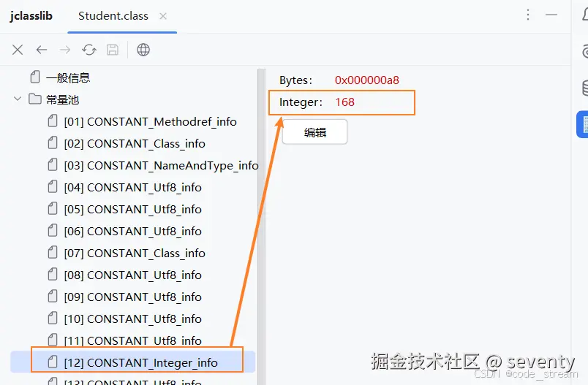Close the Student.class tab with its X
This screenshot has width=588, height=385.
163,16
